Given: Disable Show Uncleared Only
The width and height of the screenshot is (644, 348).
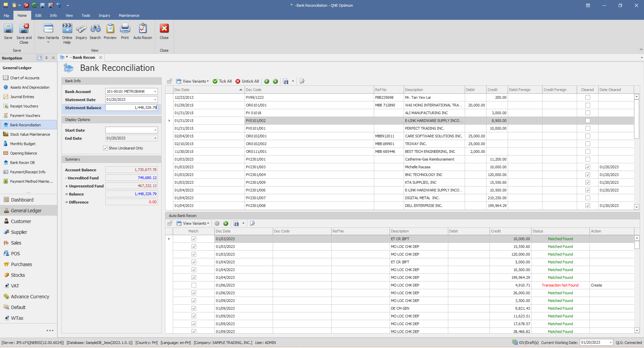Looking at the screenshot, I should click(105, 148).
